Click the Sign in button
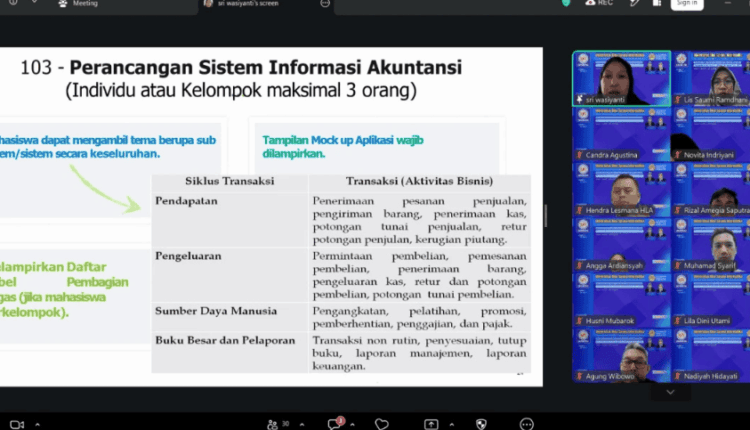Viewport: 750px width, 430px height. click(687, 4)
